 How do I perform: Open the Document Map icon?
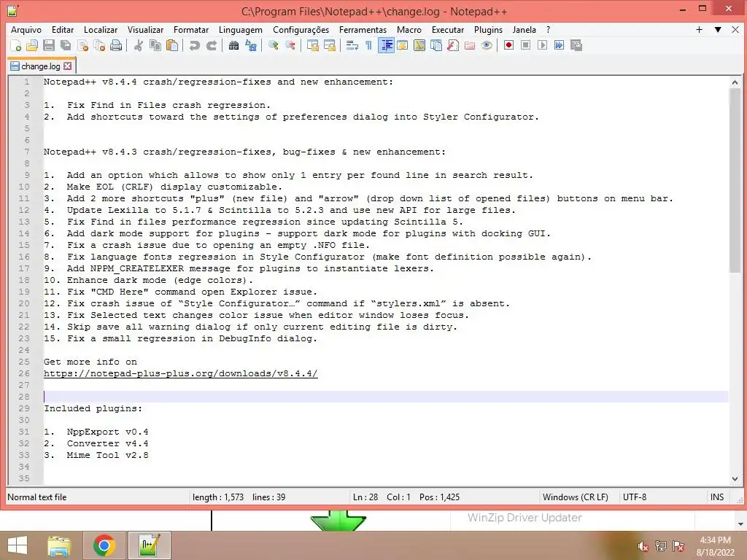(419, 45)
